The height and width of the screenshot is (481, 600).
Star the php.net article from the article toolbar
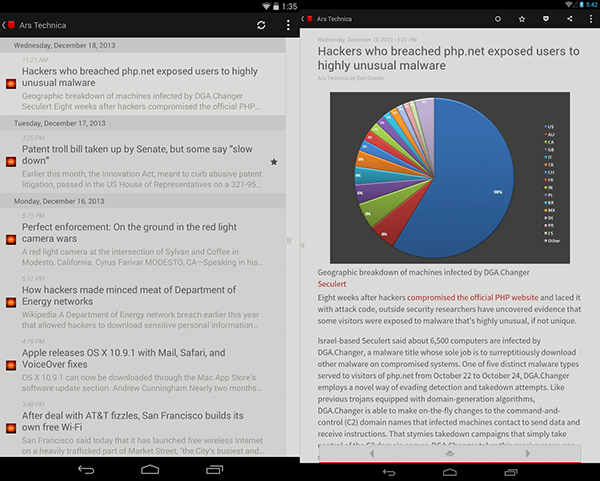point(522,19)
